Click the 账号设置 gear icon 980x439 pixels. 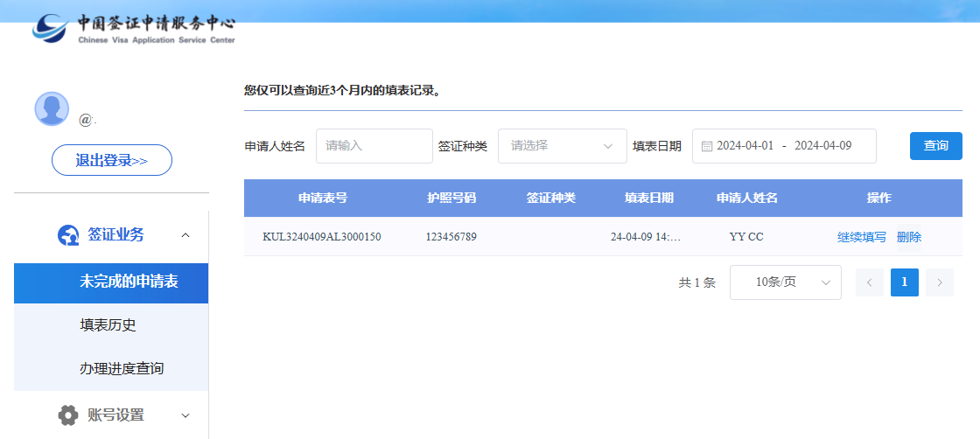pyautogui.click(x=68, y=415)
